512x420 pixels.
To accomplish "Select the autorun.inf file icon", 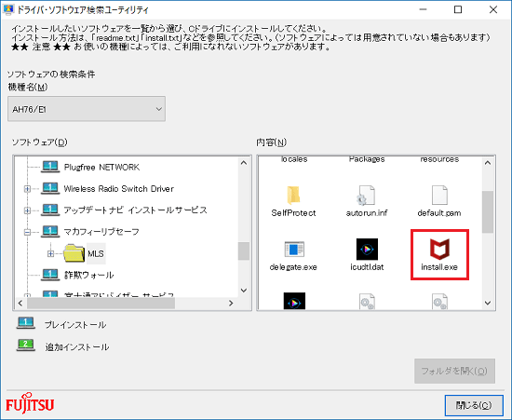I will pos(366,195).
